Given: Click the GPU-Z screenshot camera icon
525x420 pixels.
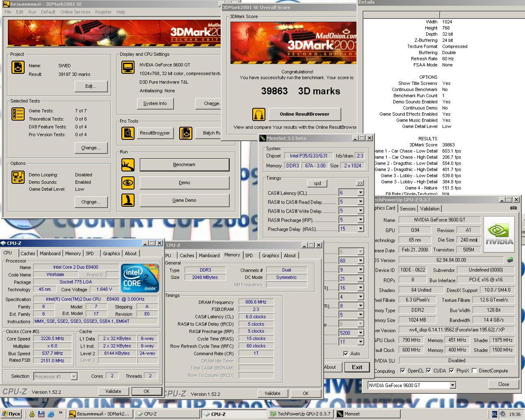Looking at the screenshot, I should click(x=513, y=208).
